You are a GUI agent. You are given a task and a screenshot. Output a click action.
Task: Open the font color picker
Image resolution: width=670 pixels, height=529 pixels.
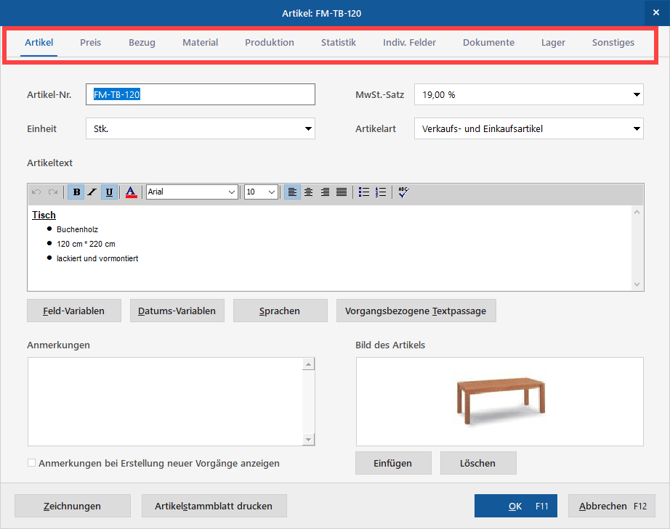[131, 192]
